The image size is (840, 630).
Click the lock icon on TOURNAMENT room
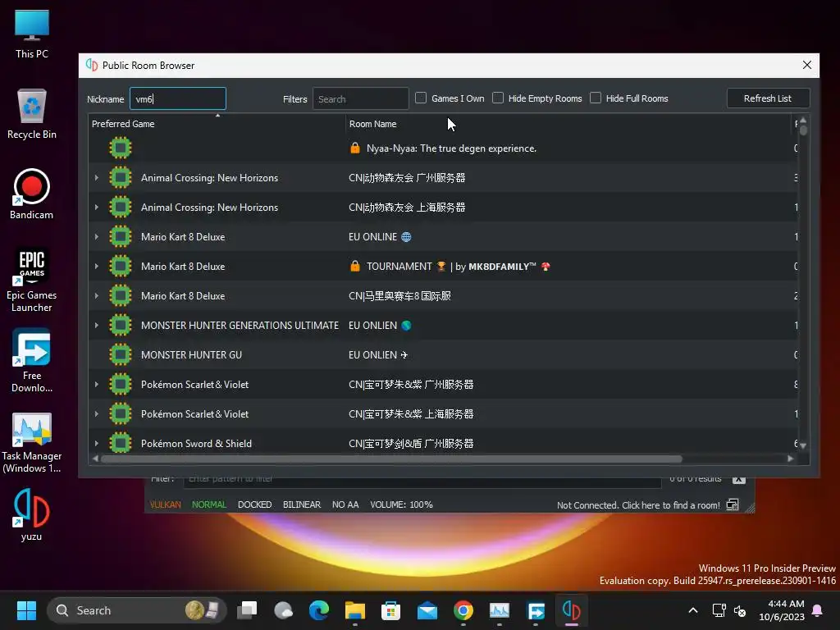354,266
